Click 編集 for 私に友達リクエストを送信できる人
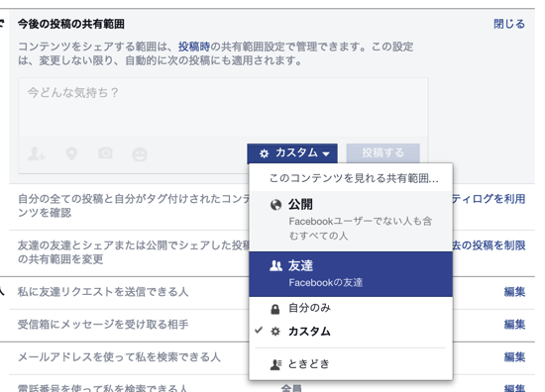 (x=514, y=292)
